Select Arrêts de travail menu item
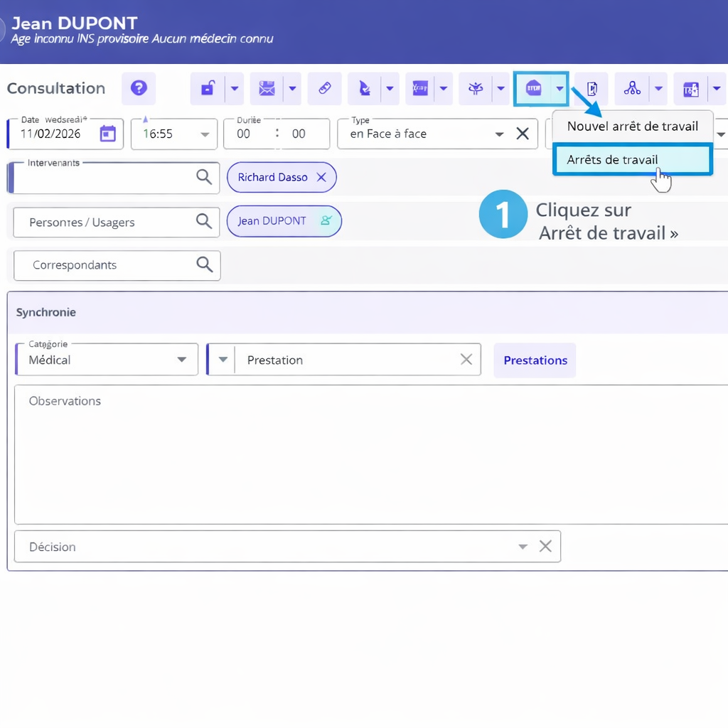Viewport: 728px width, 728px height. click(613, 160)
